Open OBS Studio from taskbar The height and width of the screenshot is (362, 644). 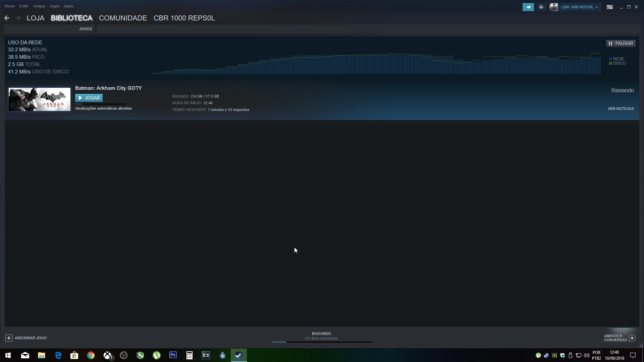(124, 355)
